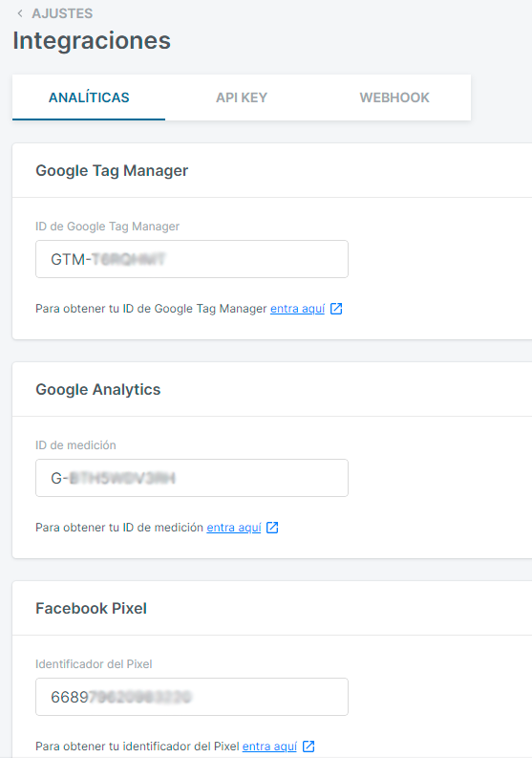Click the Google Tag Manager section heading
The height and width of the screenshot is (779, 532).
(112, 170)
